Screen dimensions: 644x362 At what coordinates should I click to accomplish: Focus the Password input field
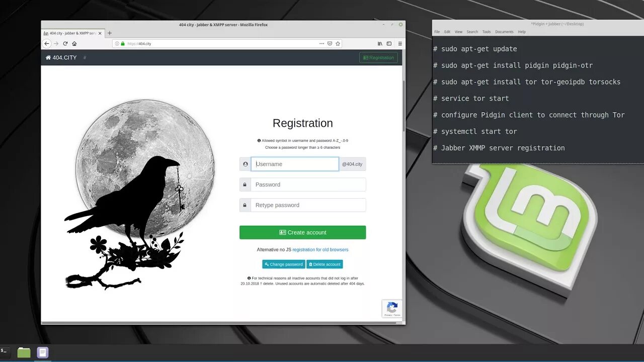tap(308, 185)
